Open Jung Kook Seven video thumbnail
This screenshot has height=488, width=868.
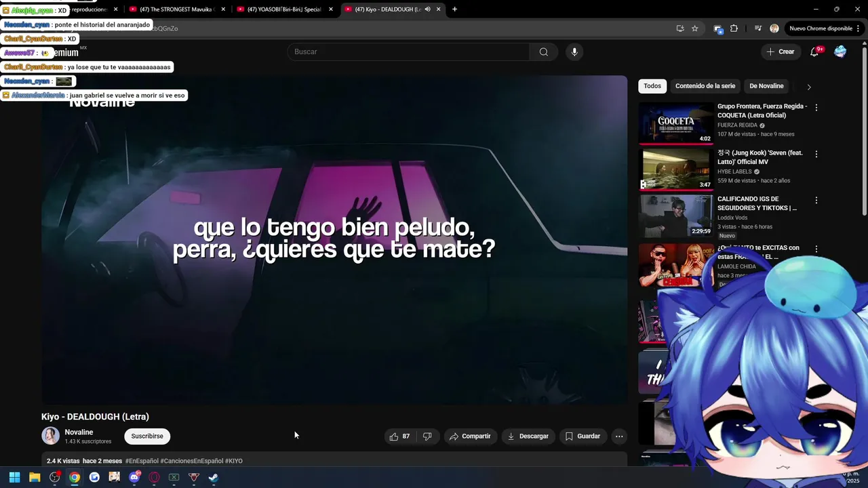tap(676, 169)
